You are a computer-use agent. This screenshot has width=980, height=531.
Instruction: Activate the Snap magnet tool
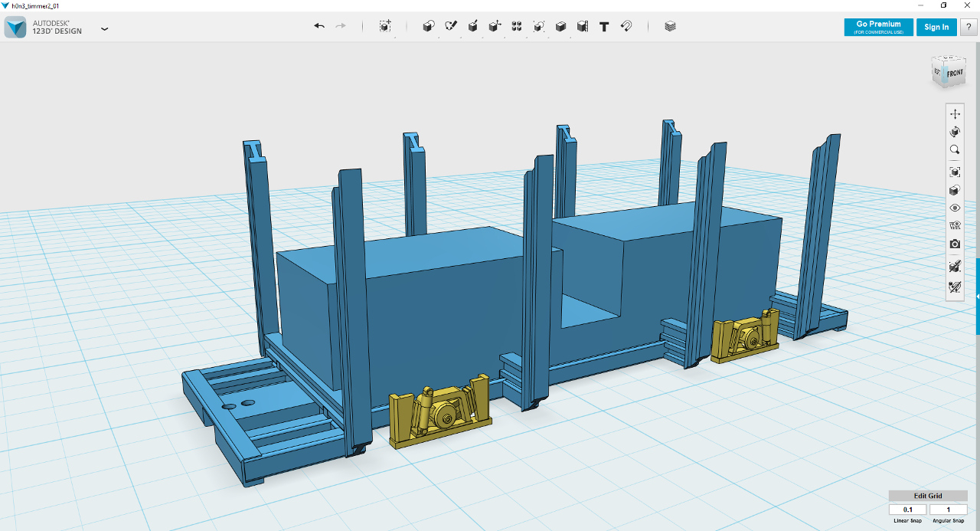tap(626, 26)
